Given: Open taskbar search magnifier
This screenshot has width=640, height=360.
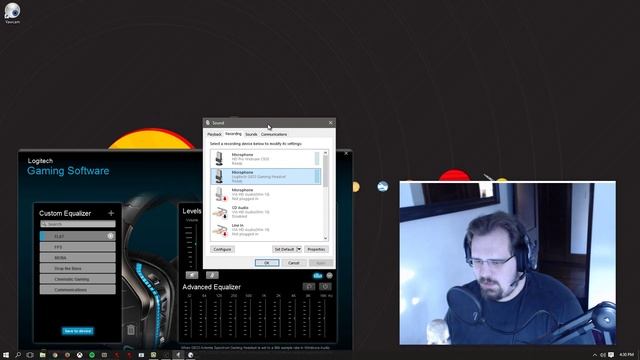Looking at the screenshot, I should click(x=18, y=355).
